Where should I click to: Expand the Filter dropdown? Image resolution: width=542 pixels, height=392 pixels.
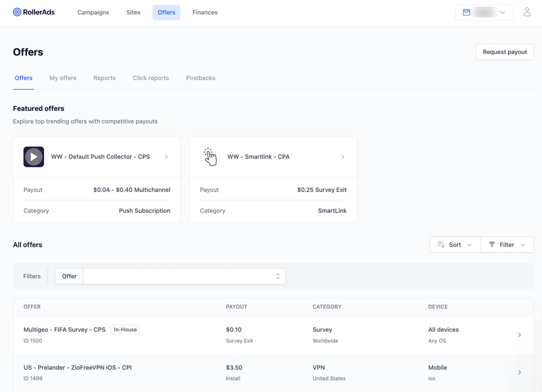click(x=507, y=245)
